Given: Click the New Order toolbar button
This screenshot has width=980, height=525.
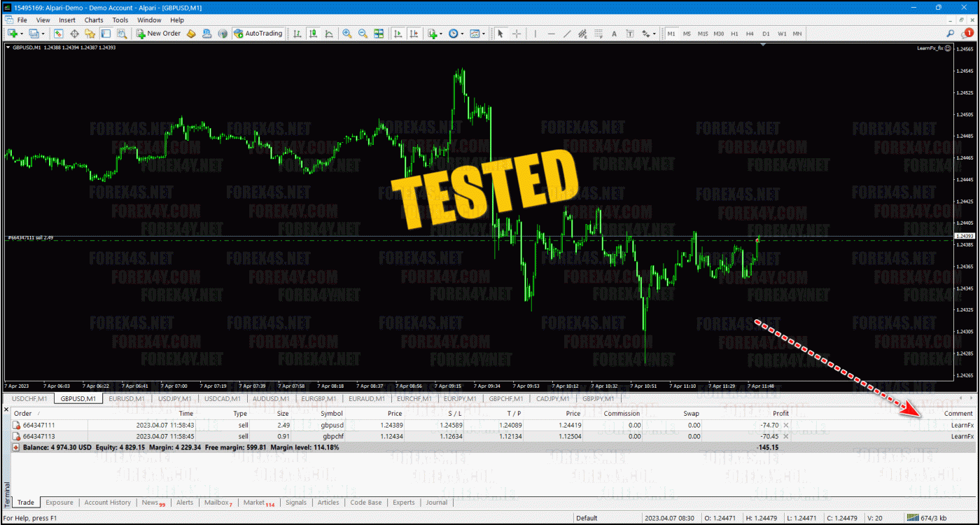Looking at the screenshot, I should [x=158, y=34].
